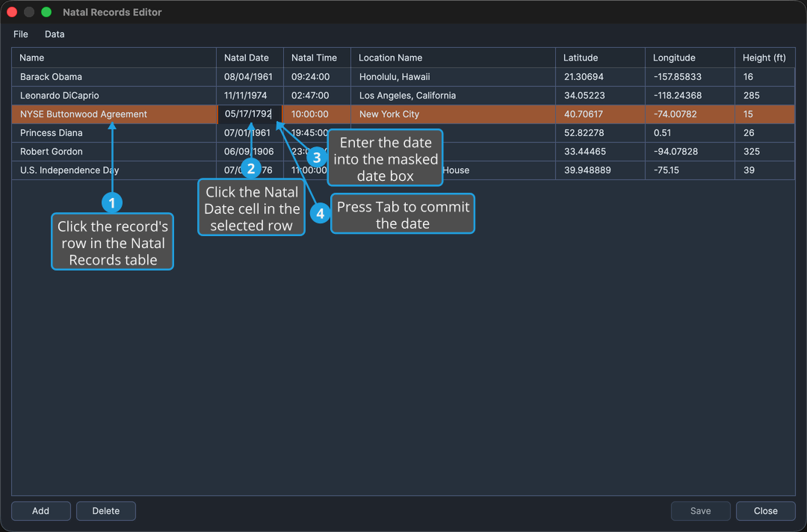Screen dimensions: 807x532
Task: Click the Longitude column header
Action: point(690,58)
